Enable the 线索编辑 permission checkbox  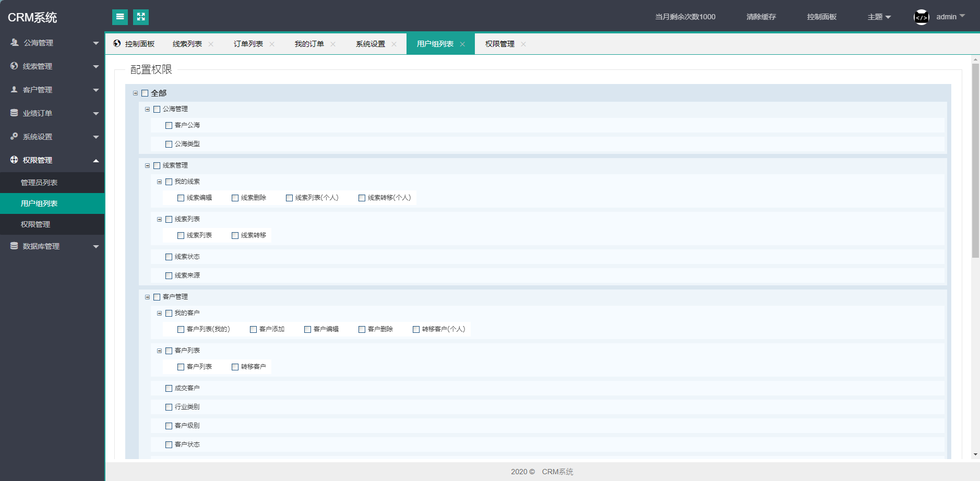click(x=181, y=198)
